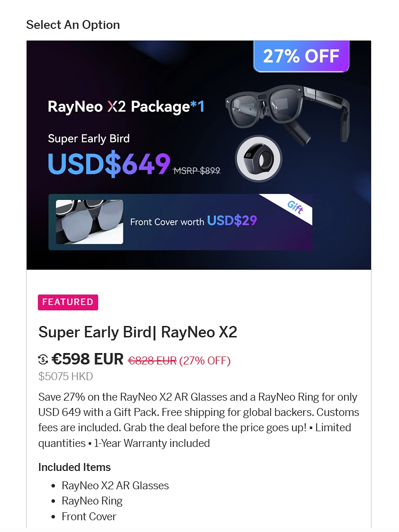Click the USD$649 banner price
This screenshot has width=399, height=532.
[x=109, y=164]
